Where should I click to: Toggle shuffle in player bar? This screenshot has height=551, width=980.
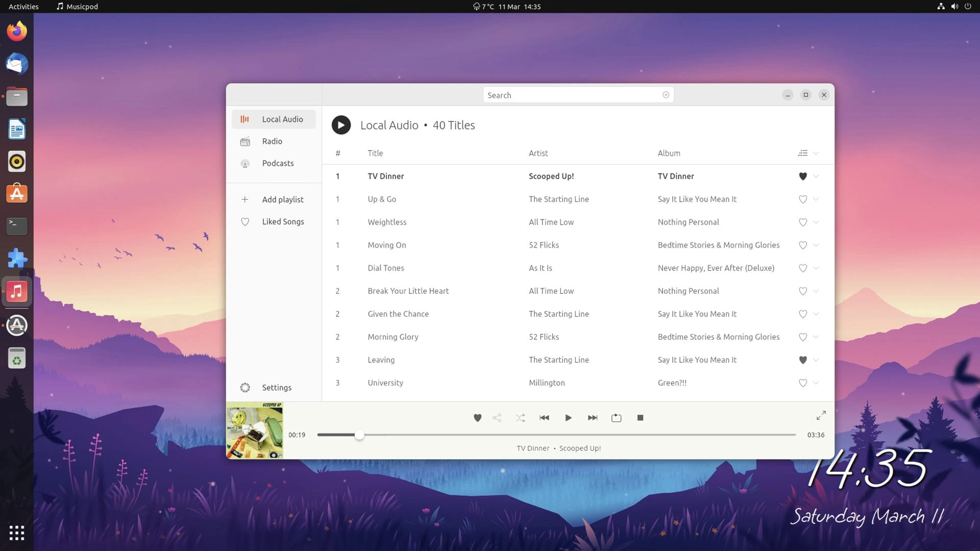[520, 418]
